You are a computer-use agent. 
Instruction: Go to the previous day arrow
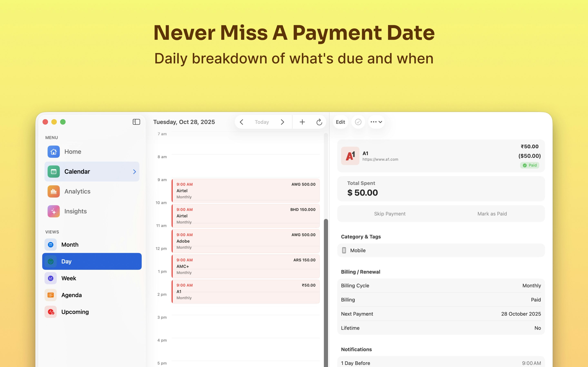[242, 122]
